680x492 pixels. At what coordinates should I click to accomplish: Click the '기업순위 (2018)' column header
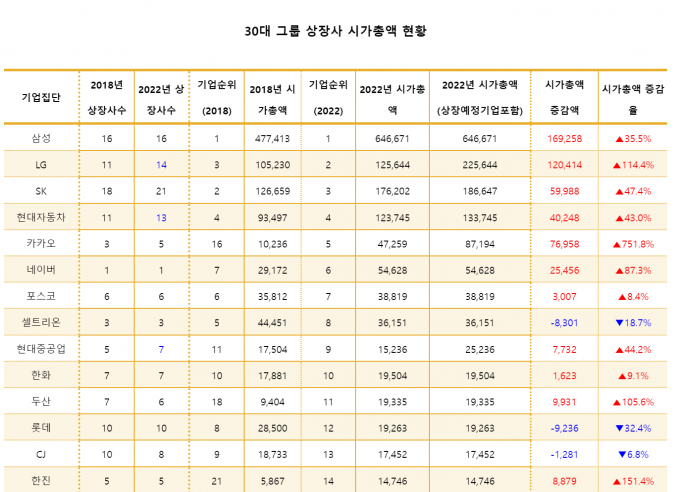pyautogui.click(x=217, y=97)
